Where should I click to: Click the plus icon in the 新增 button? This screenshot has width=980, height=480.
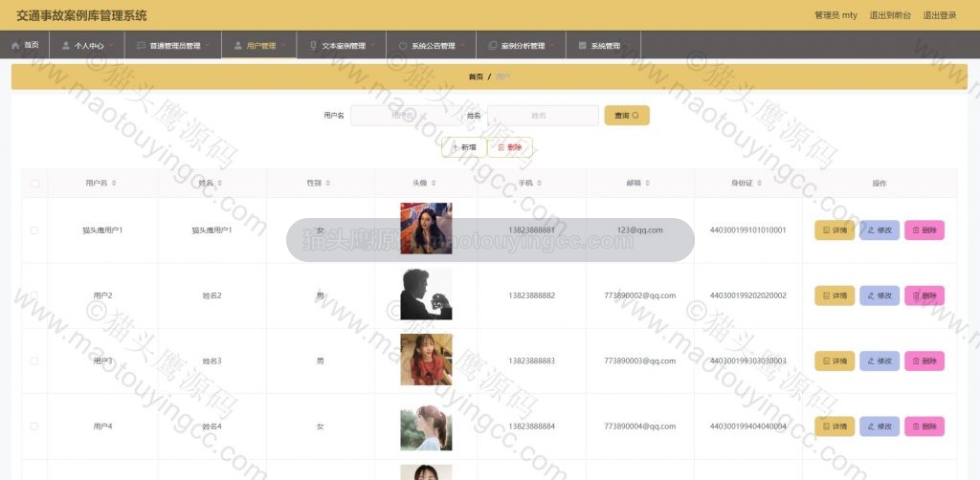(455, 147)
